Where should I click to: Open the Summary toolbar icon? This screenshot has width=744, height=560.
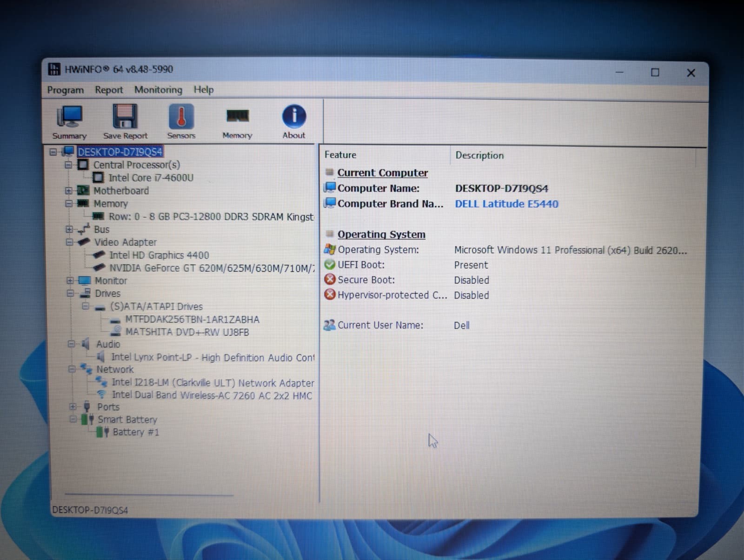click(69, 122)
